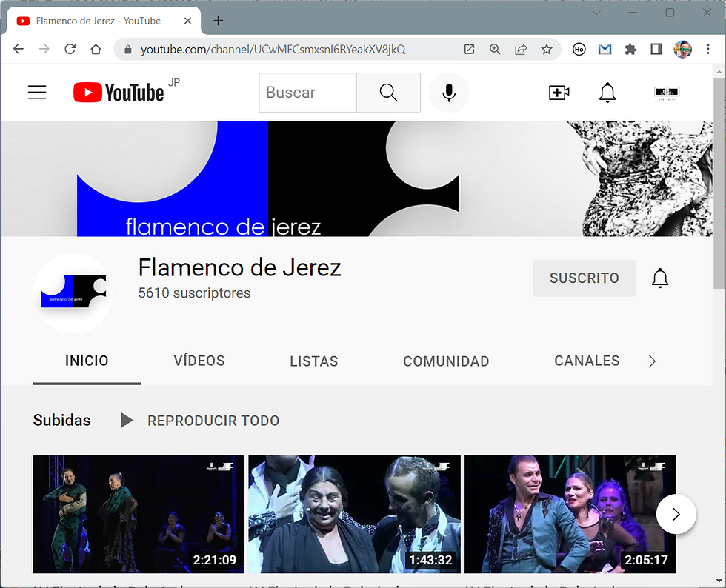
Task: Open the YouTube hamburger guide menu
Action: pos(37,92)
